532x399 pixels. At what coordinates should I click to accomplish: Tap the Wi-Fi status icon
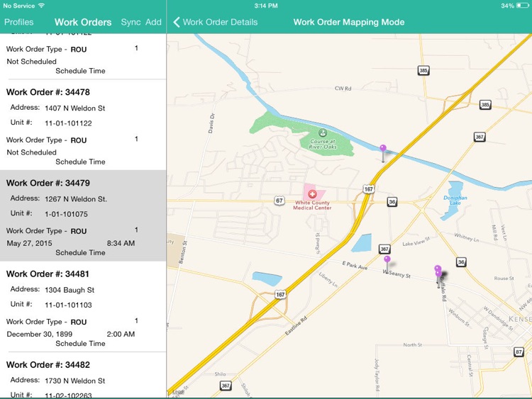(41, 6)
